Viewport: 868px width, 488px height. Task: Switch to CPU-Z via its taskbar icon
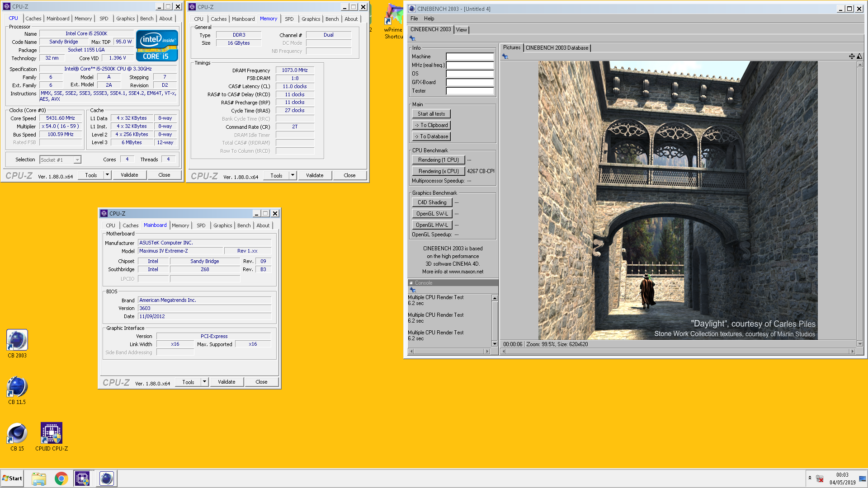click(x=82, y=479)
